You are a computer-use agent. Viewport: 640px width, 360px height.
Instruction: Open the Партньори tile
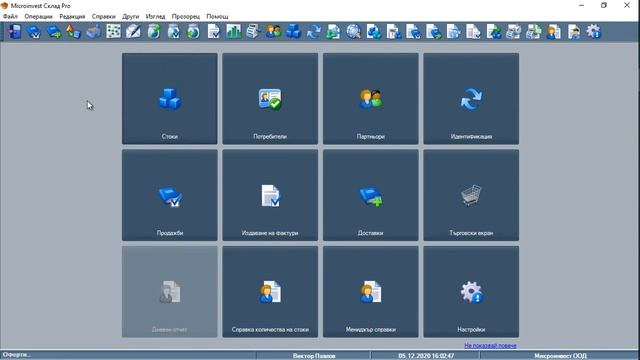[371, 98]
